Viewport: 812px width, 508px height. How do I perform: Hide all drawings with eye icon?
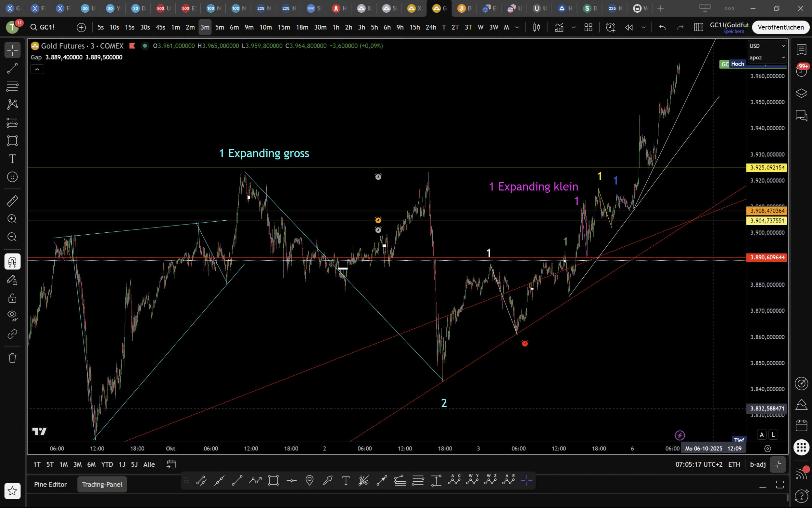(x=12, y=315)
